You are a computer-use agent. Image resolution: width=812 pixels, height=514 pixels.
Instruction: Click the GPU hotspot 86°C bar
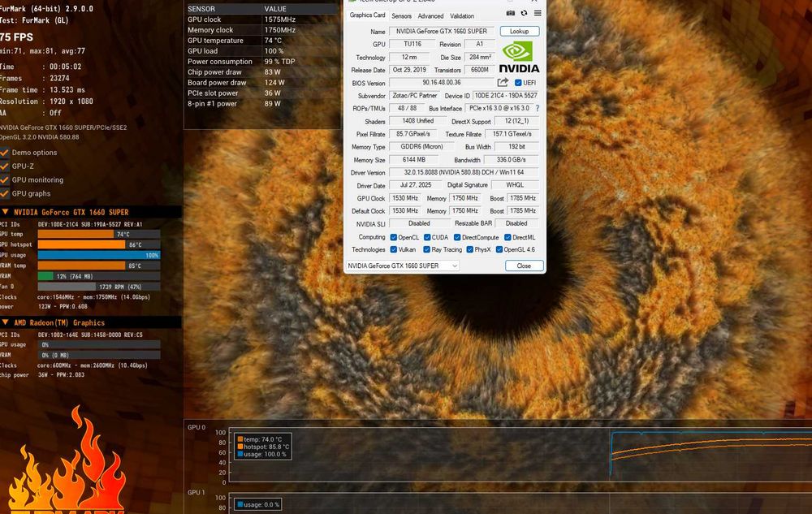point(99,244)
